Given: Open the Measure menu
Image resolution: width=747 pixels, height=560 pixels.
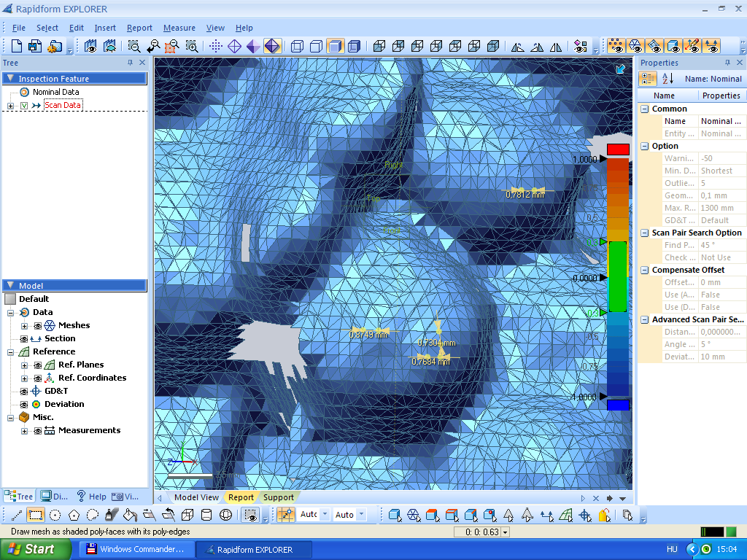Looking at the screenshot, I should [179, 28].
